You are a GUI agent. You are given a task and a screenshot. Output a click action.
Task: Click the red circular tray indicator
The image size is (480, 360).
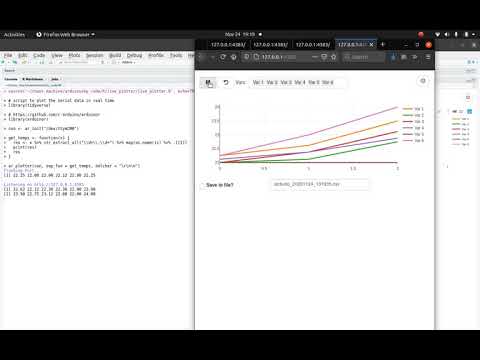[421, 34]
